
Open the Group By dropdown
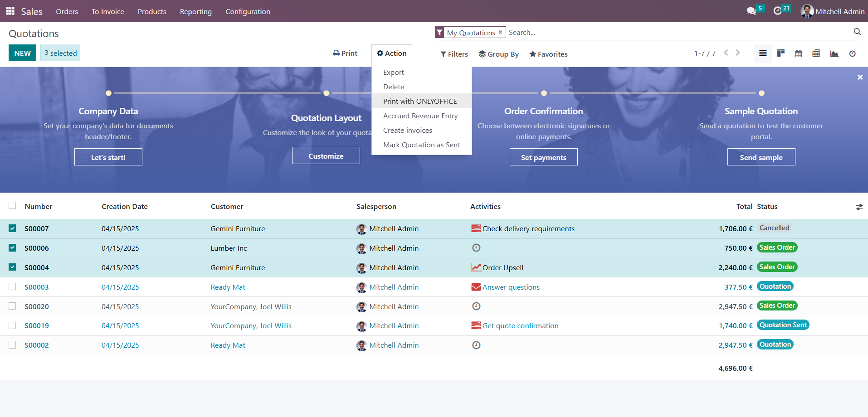point(498,54)
